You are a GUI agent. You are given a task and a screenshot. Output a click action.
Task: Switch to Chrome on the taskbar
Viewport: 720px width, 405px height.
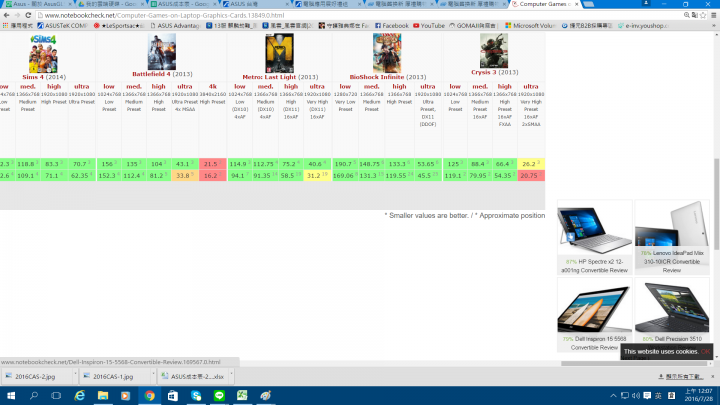(x=149, y=395)
